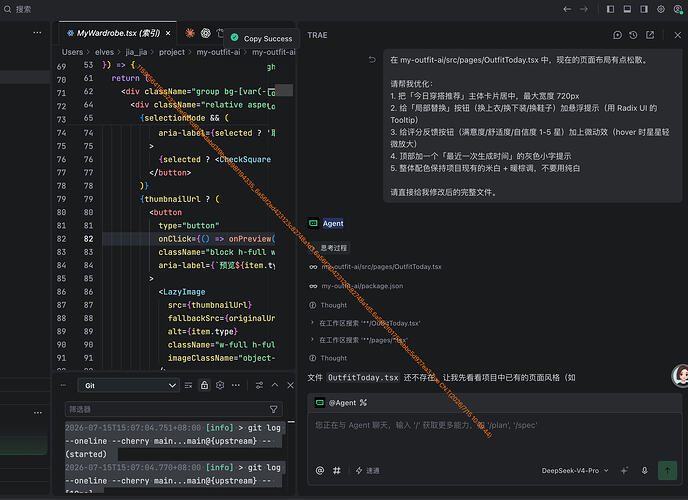Close the MyWardrobe.tsx tab
The height and width of the screenshot is (500, 688).
coord(168,33)
